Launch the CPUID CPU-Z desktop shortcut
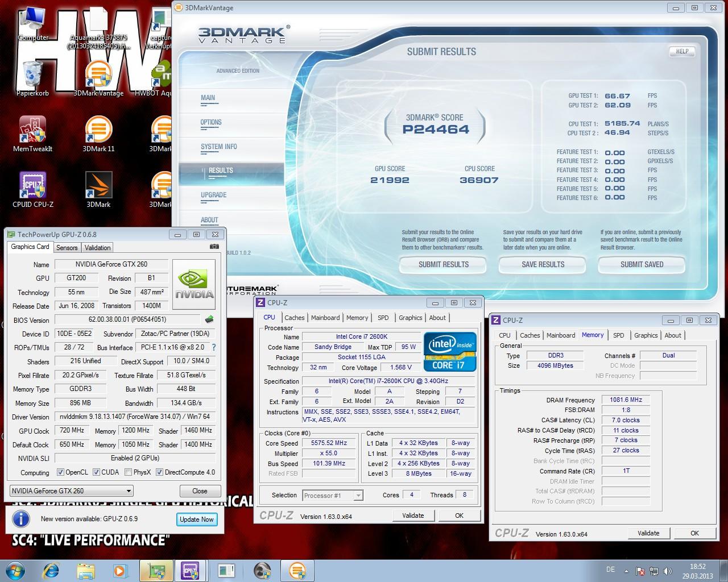728x582 pixels. point(32,190)
